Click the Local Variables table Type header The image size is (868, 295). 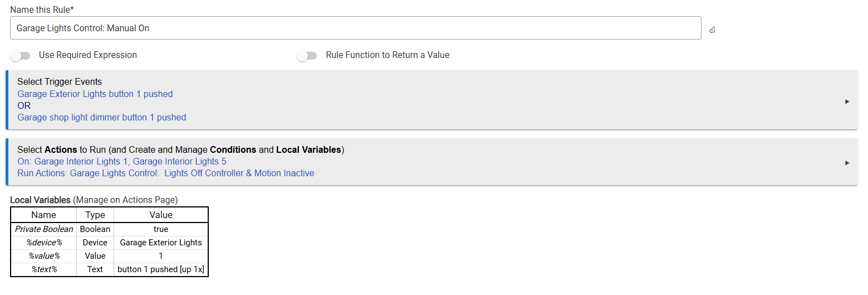click(x=95, y=215)
